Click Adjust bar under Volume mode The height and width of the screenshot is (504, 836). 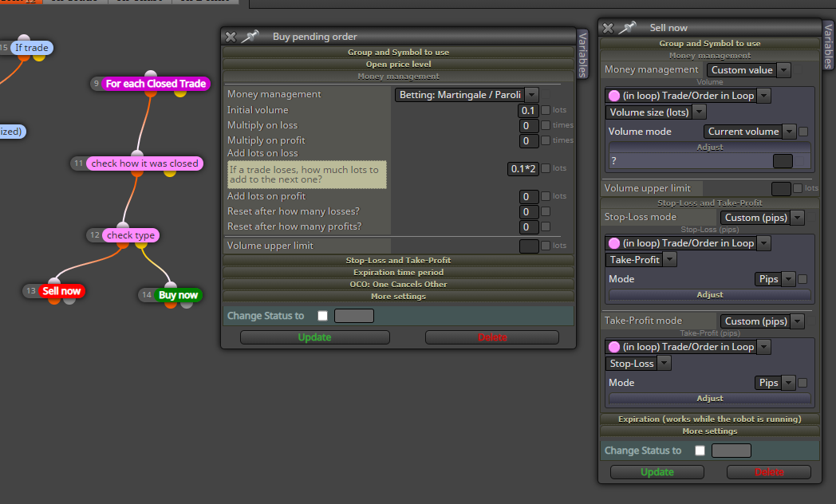coord(710,147)
